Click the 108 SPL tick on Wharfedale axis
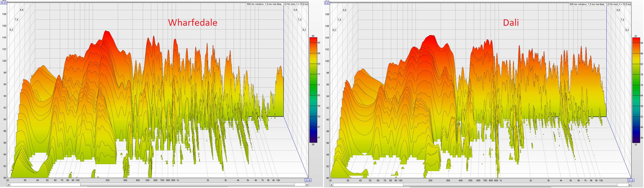Screen dimensions: 644x188 (4, 14)
